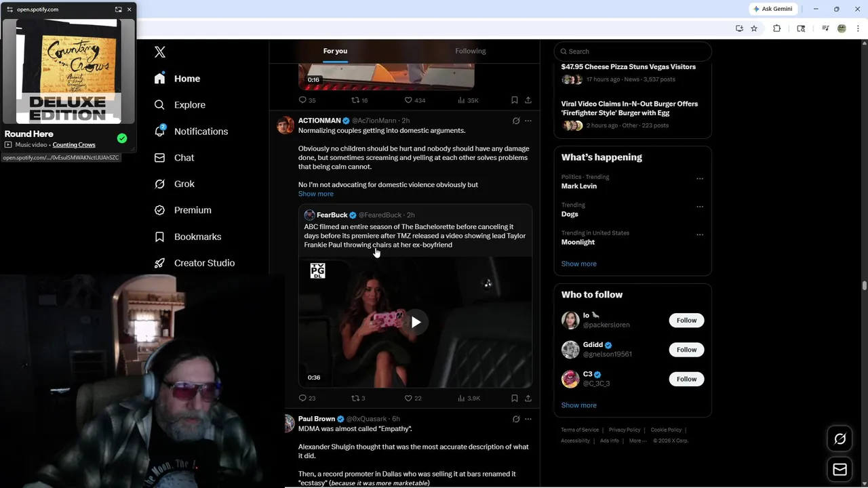868x488 pixels.
Task: Open the Explore page
Action: 180,105
